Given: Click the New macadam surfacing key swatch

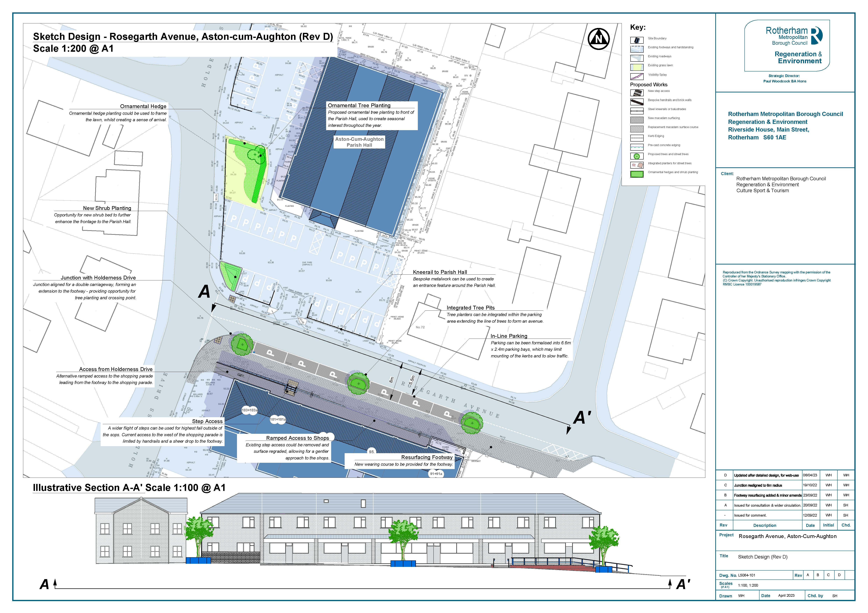Looking at the screenshot, I should [x=637, y=120].
